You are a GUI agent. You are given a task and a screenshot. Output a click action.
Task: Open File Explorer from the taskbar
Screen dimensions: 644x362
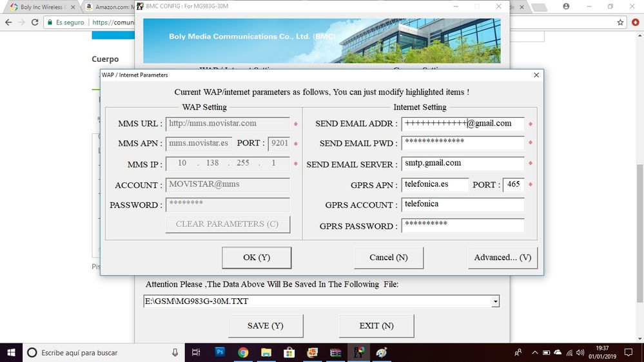(x=266, y=352)
